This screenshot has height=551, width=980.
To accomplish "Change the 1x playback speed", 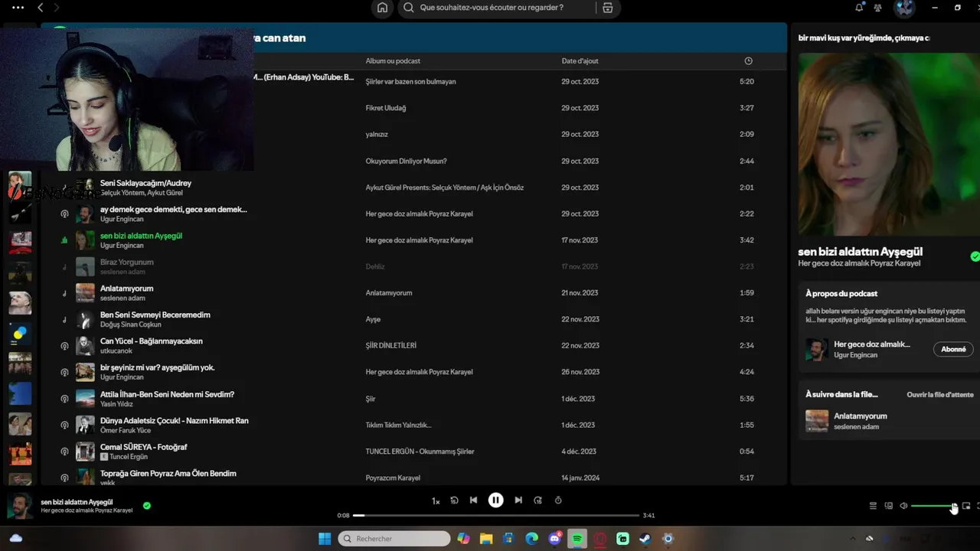I will 436,501.
